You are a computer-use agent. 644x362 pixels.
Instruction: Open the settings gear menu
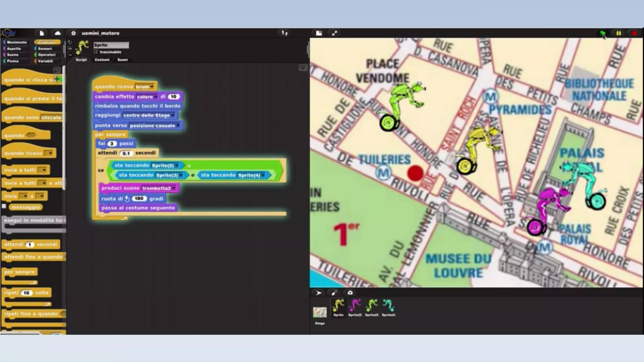[x=73, y=33]
